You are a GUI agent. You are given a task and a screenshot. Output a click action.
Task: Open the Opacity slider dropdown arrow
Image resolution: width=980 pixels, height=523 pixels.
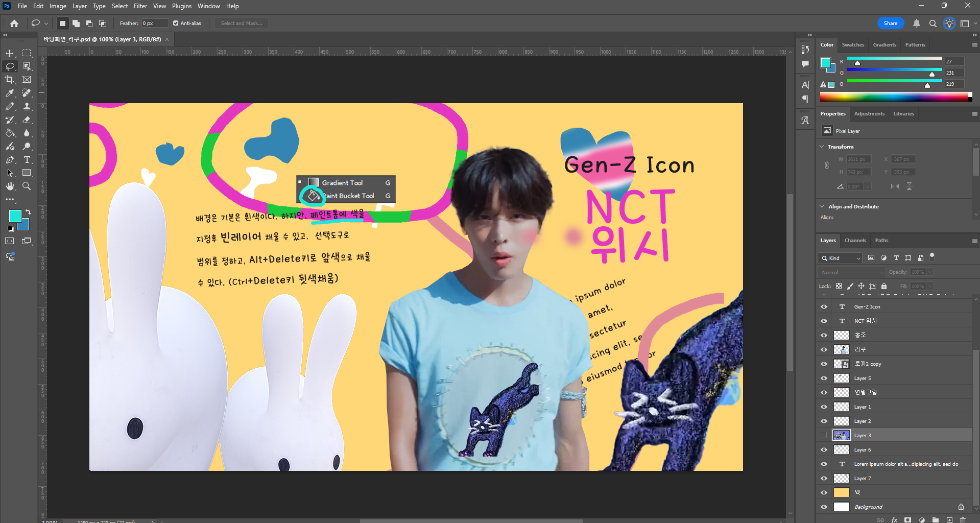[930, 272]
